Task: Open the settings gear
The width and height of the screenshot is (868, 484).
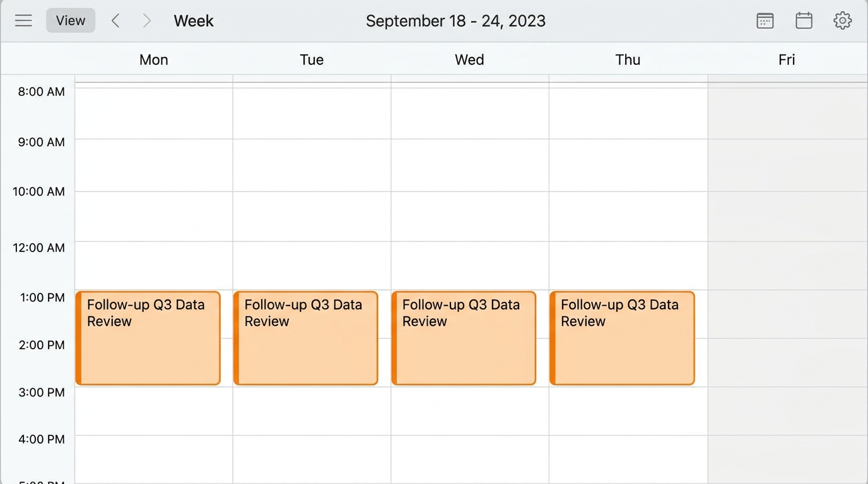Action: point(842,20)
